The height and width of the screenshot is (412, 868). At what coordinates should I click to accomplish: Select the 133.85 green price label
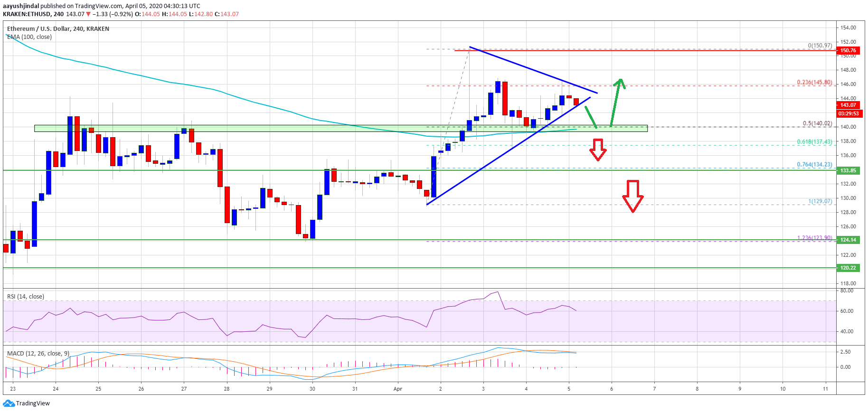[x=848, y=170]
